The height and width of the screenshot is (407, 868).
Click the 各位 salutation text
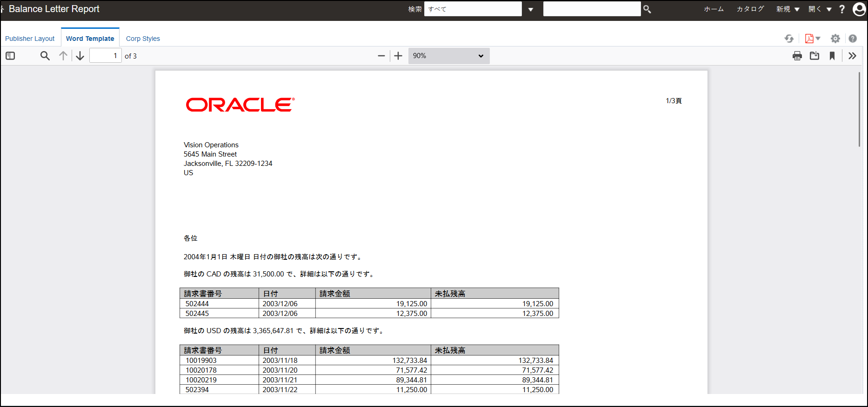190,238
